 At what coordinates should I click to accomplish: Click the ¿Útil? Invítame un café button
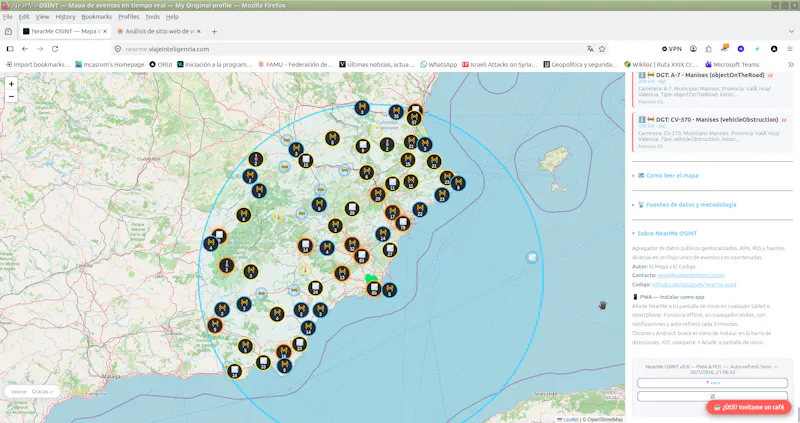click(x=749, y=407)
